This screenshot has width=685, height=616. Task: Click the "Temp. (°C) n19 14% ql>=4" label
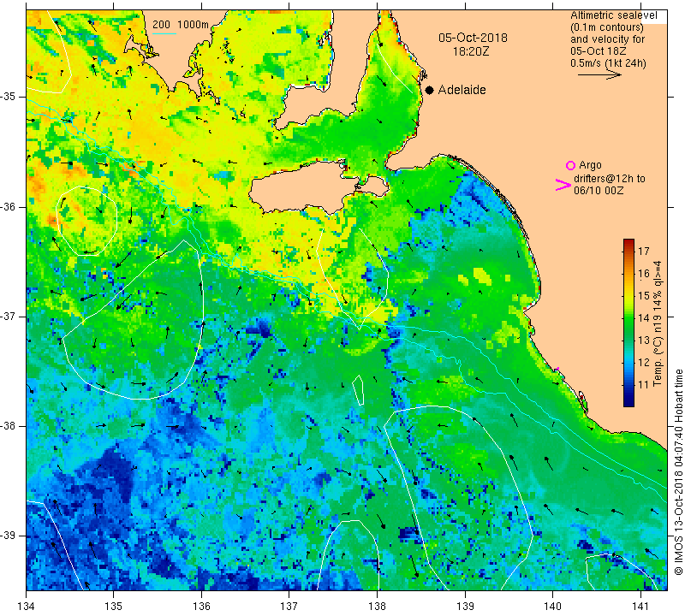pos(658,323)
